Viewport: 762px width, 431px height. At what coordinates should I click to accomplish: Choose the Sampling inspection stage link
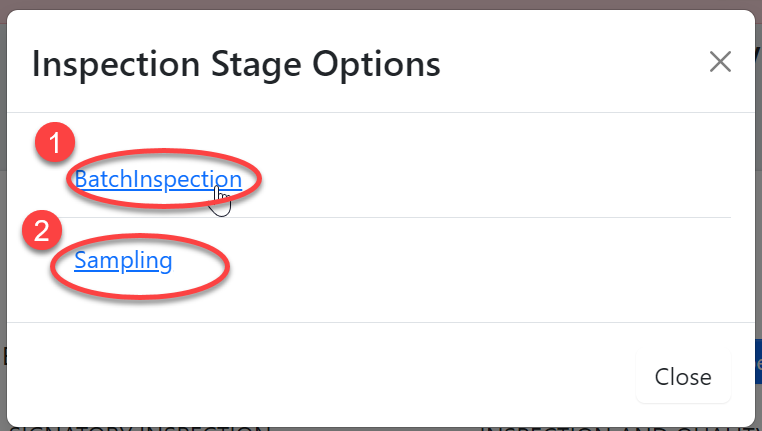(x=123, y=261)
